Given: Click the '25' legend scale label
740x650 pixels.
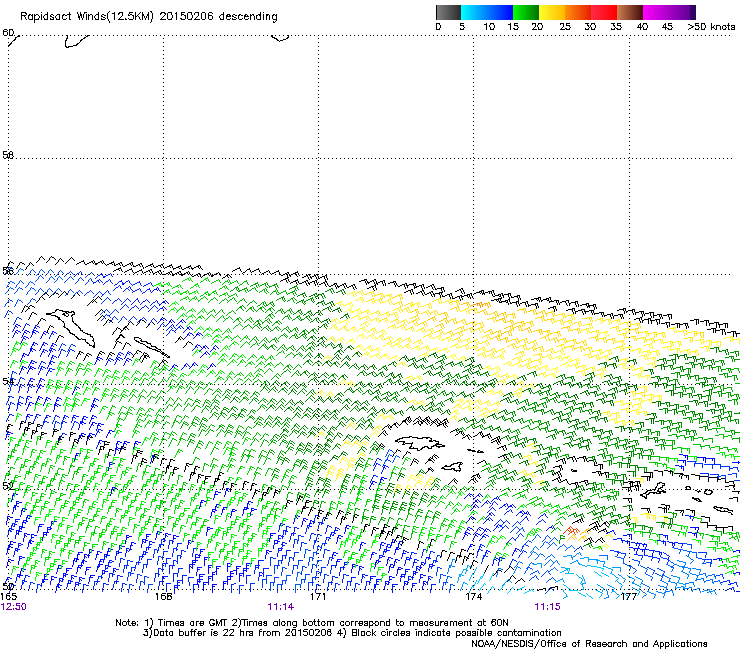Looking at the screenshot, I should pyautogui.click(x=565, y=26).
